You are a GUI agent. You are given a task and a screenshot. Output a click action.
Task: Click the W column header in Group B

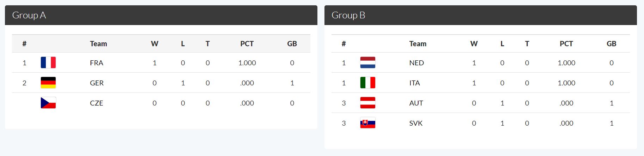click(x=474, y=44)
